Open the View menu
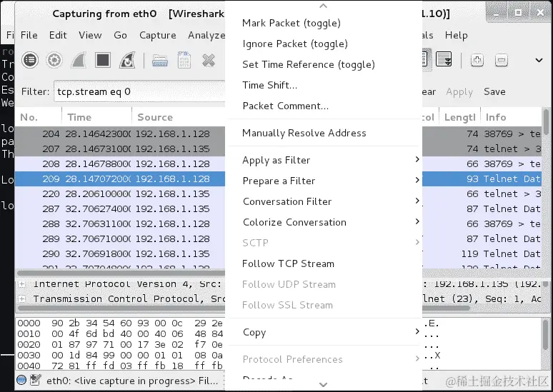 pyautogui.click(x=90, y=35)
